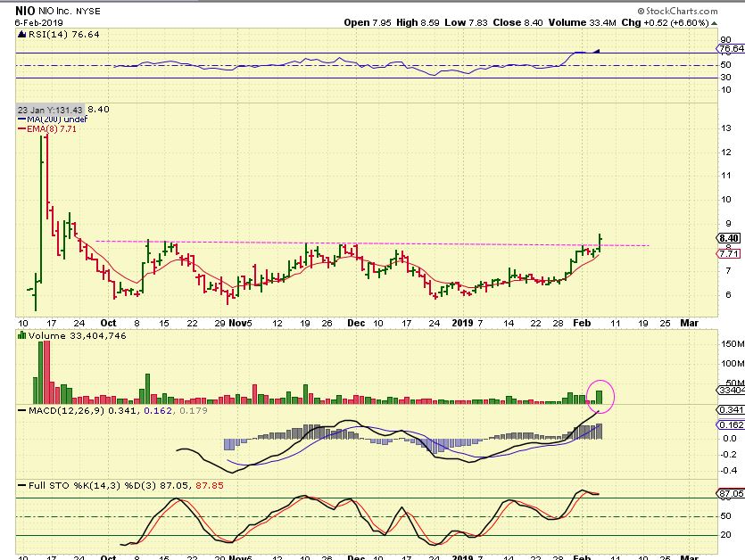The image size is (745, 560).
Task: Click the 7.71 EMA value tag
Action: pyautogui.click(x=729, y=253)
